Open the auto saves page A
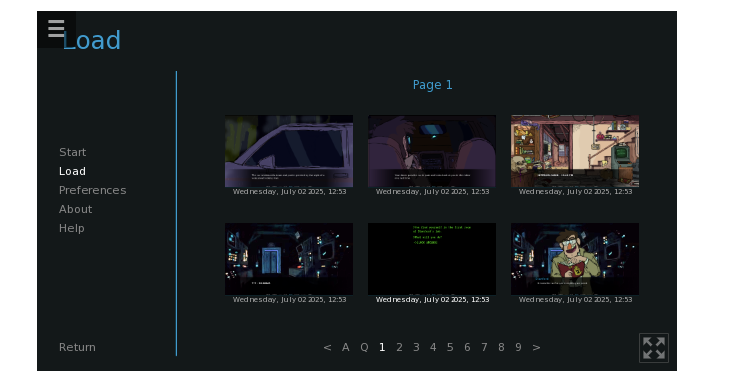The width and height of the screenshot is (739, 390). 345,348
